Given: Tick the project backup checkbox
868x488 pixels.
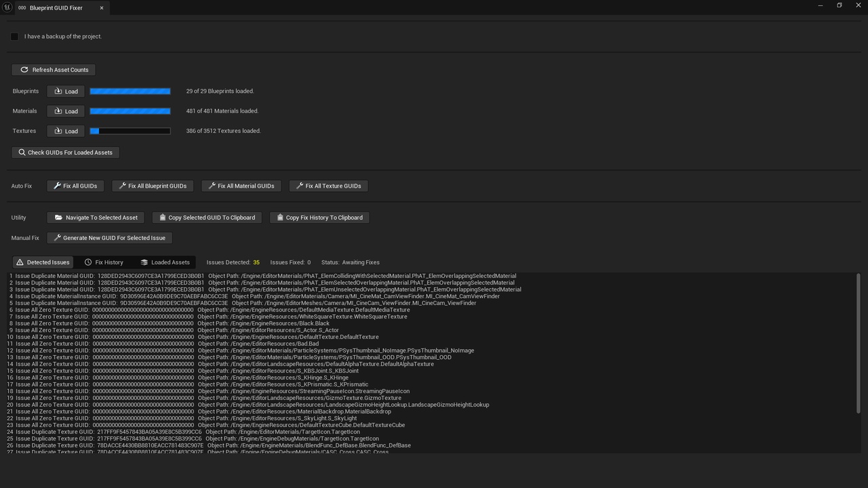Looking at the screenshot, I should (14, 37).
